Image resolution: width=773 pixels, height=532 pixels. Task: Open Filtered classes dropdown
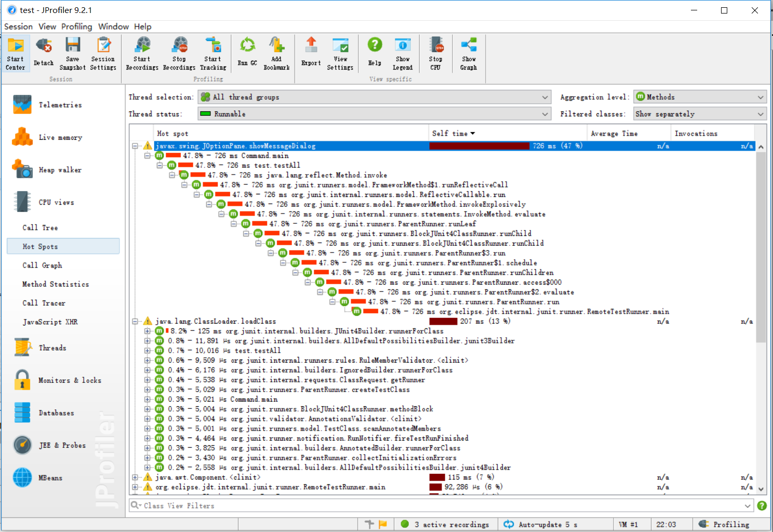click(x=700, y=114)
